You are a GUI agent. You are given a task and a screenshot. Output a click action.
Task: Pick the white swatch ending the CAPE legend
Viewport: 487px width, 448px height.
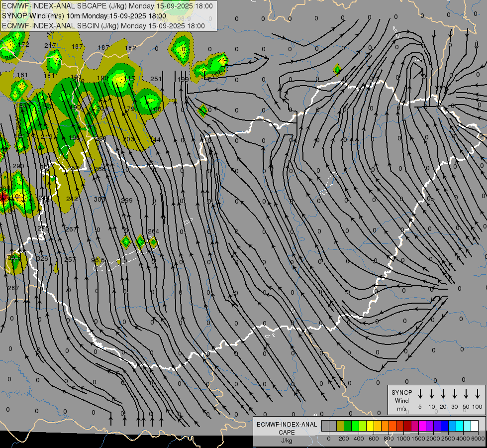point(474,426)
